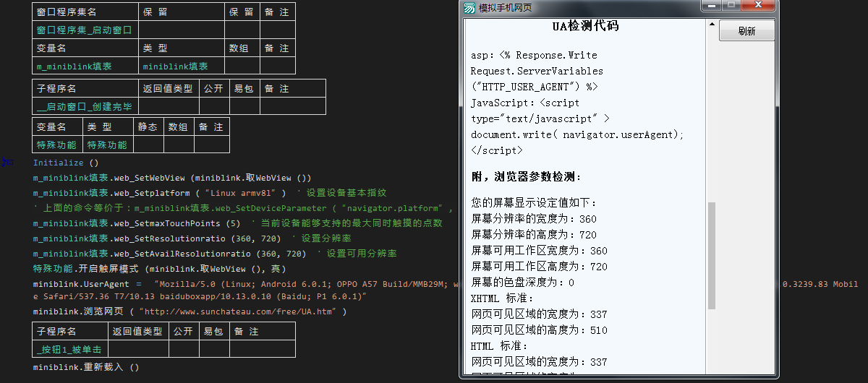The width and height of the screenshot is (868, 383).
Task: Select the 窗口程序集_启动窗口 cell
Action: point(84,30)
